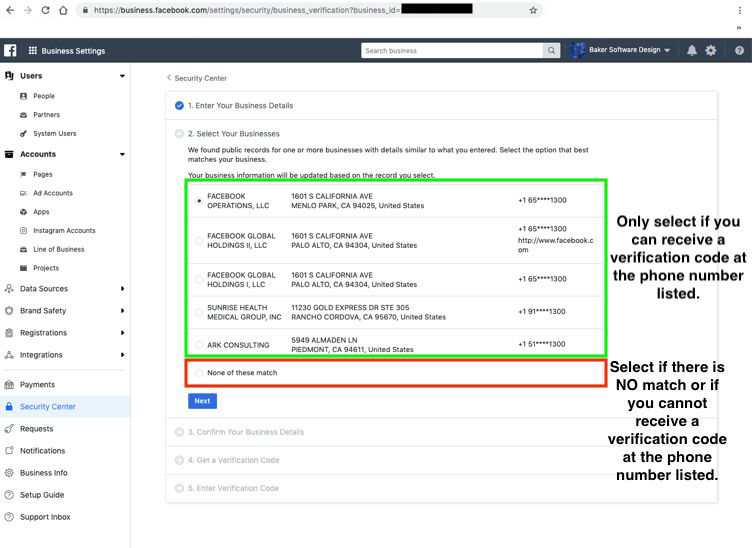
Task: Open the Business Info menu item
Action: click(44, 473)
